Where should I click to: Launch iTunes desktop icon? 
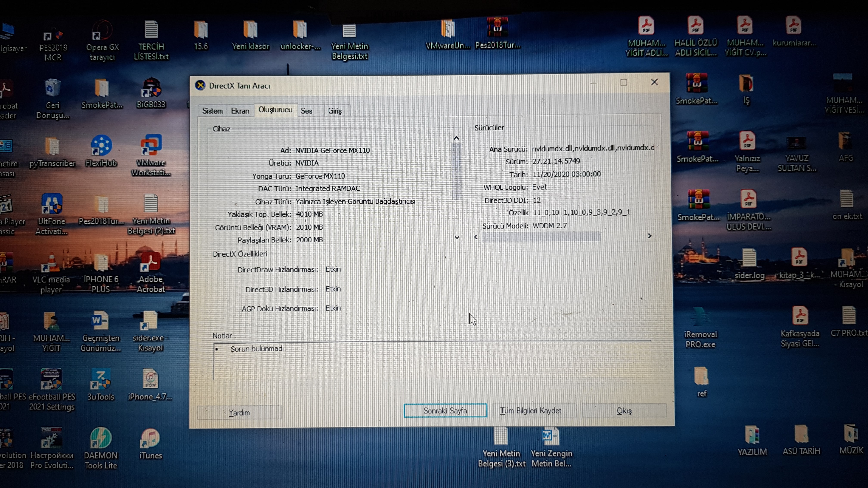[151, 444]
